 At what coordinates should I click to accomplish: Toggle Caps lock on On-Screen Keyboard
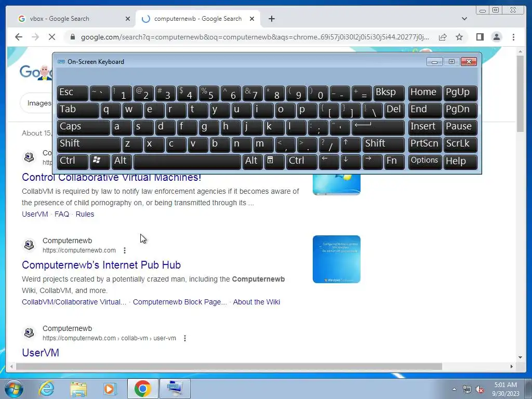[x=84, y=128]
